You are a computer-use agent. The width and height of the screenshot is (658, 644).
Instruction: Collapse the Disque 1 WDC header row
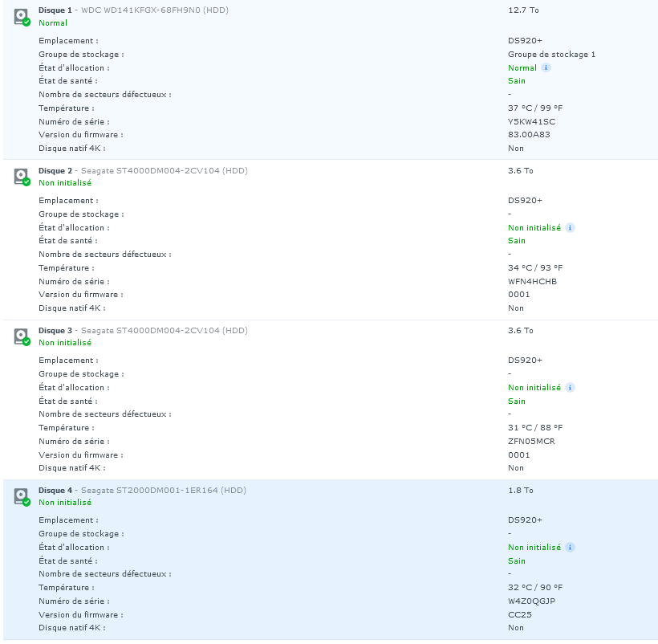[331, 16]
